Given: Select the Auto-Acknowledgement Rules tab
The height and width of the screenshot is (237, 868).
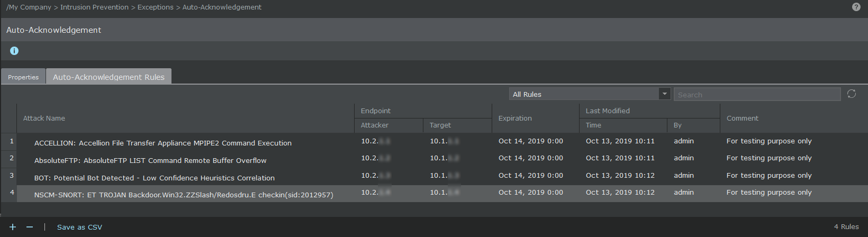Looking at the screenshot, I should pos(108,77).
